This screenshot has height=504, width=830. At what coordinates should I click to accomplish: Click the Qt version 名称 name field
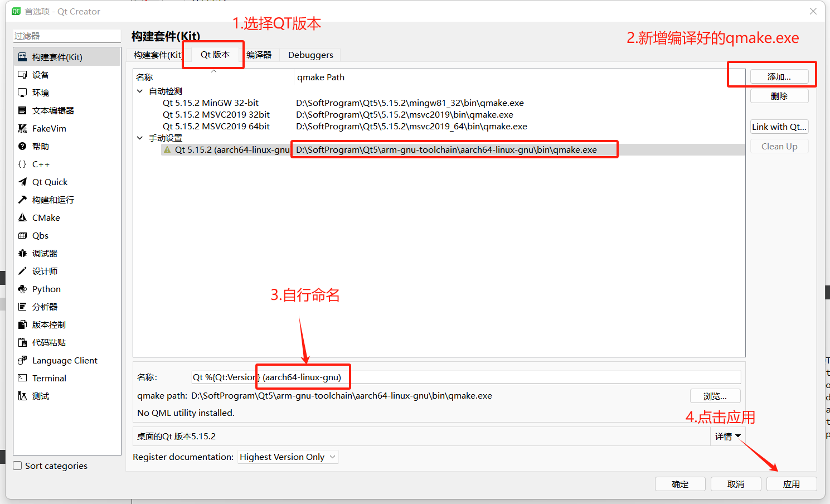click(466, 377)
